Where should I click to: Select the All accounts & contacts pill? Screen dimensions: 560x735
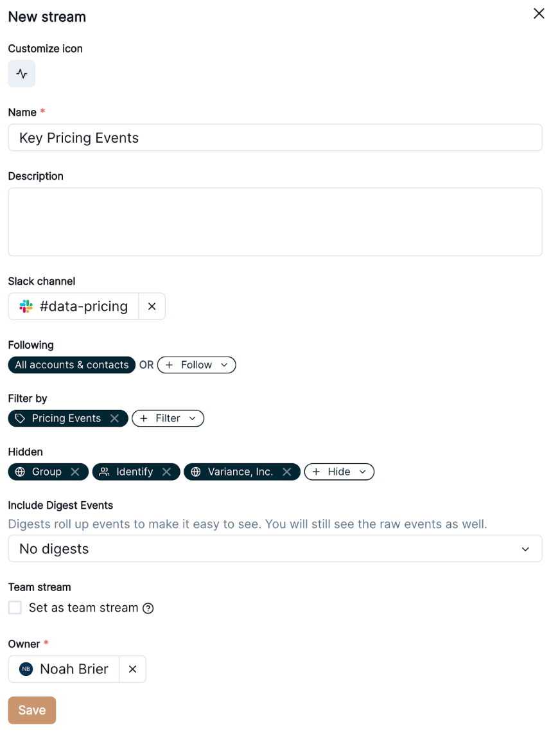pos(72,365)
